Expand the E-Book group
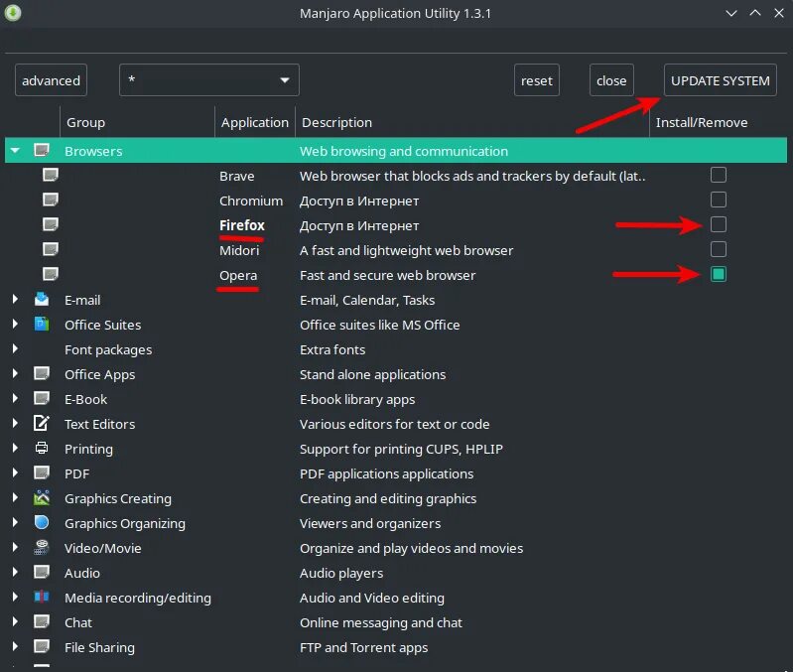The height and width of the screenshot is (672, 793). [15, 398]
